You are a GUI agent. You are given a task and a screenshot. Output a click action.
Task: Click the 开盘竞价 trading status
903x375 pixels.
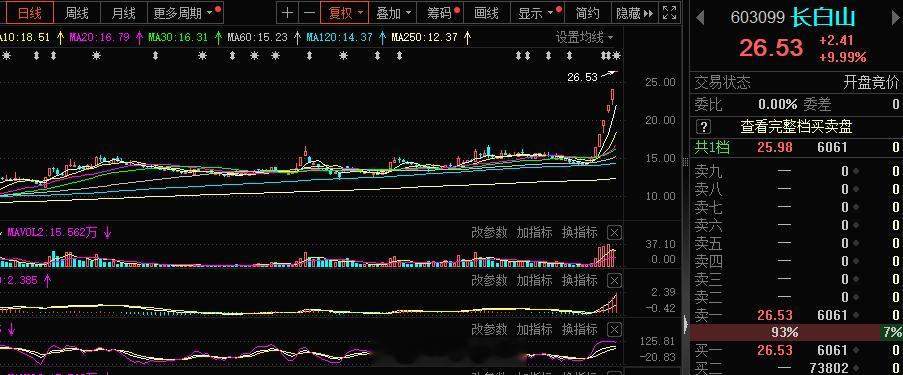(871, 82)
